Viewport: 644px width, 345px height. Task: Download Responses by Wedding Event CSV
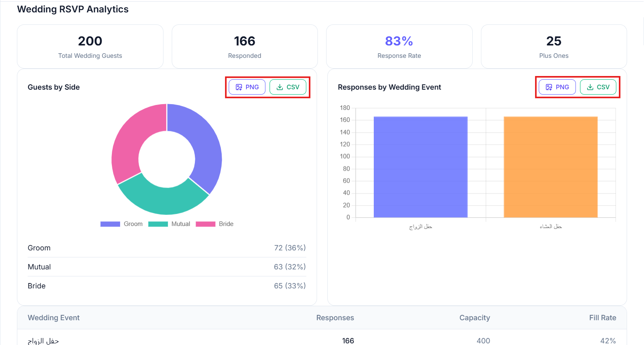[598, 87]
